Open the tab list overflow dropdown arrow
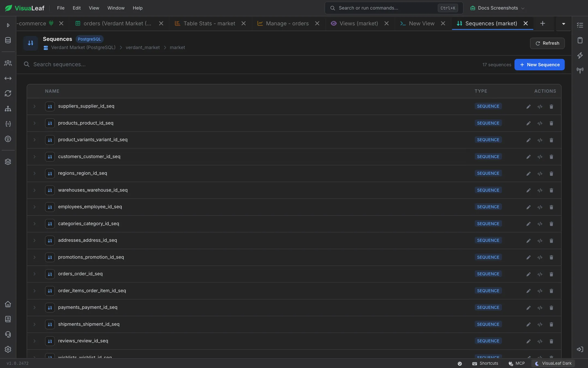Screen dimensions: 588x368 coord(563,24)
